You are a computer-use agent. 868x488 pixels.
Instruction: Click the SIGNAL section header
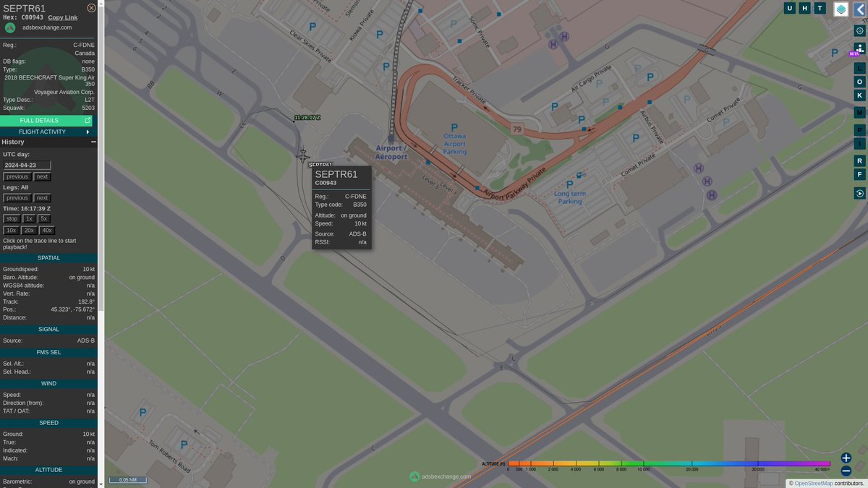click(x=49, y=329)
